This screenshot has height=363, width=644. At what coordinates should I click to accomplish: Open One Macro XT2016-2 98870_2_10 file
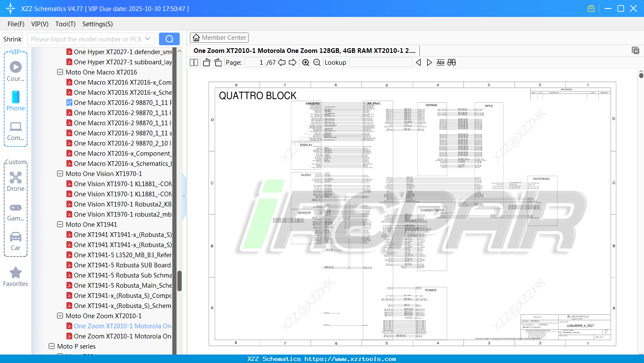coord(123,143)
